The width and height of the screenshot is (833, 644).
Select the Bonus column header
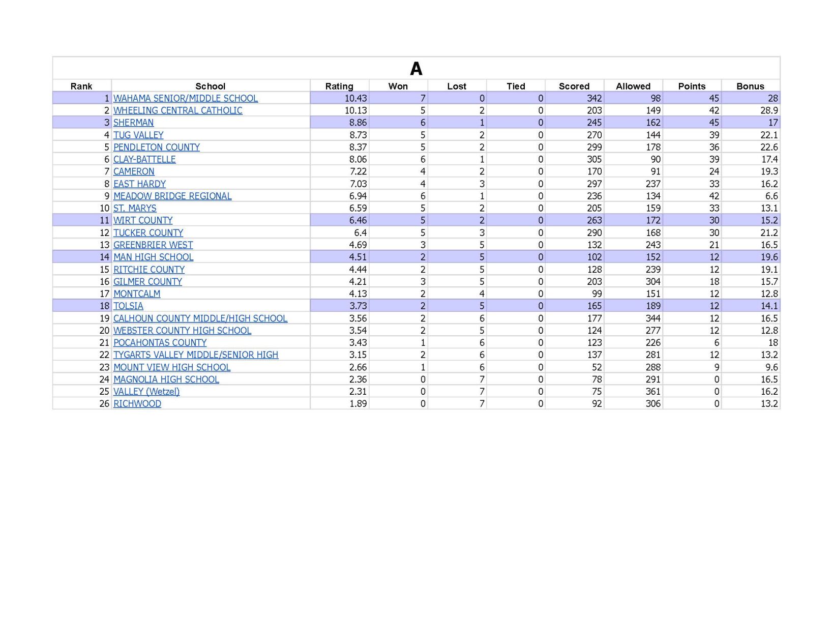(x=751, y=86)
